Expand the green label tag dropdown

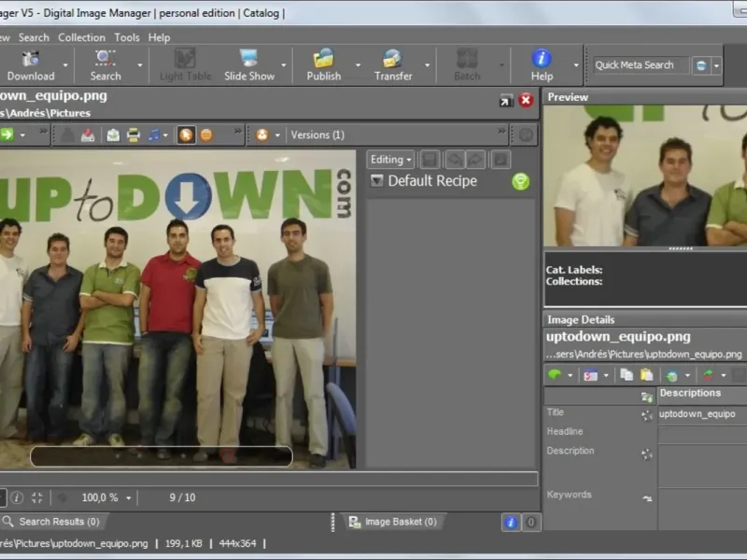(571, 376)
